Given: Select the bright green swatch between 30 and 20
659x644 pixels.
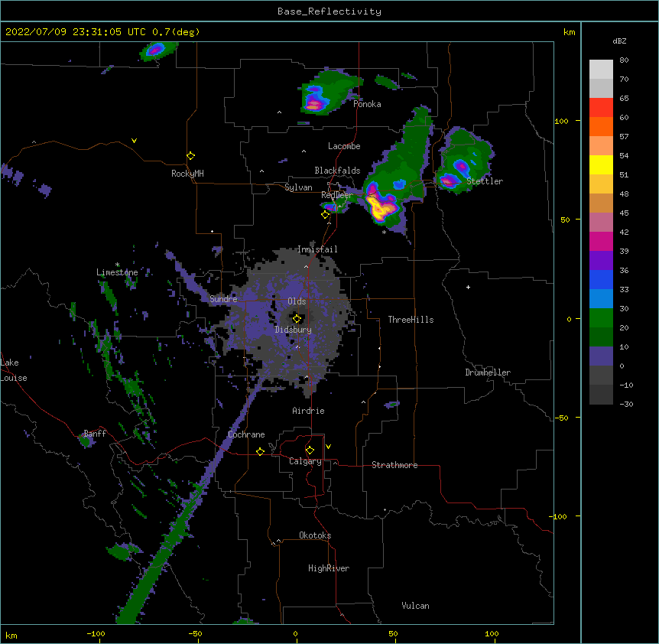Looking at the screenshot, I should [601, 318].
